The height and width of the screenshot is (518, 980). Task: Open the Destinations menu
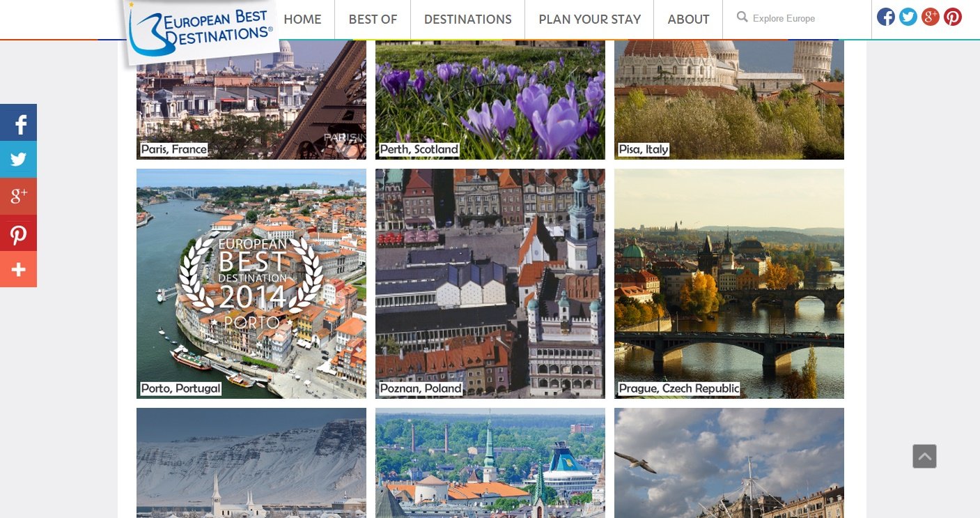467,20
